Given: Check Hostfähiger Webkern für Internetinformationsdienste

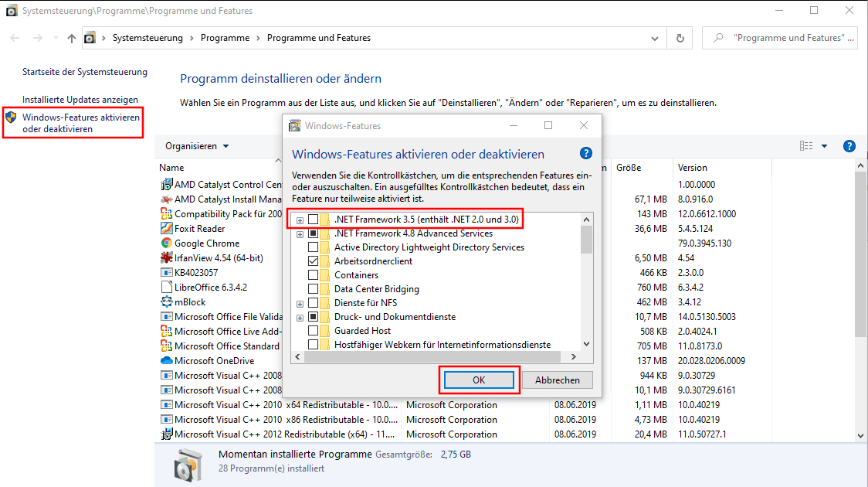Looking at the screenshot, I should click(x=314, y=345).
